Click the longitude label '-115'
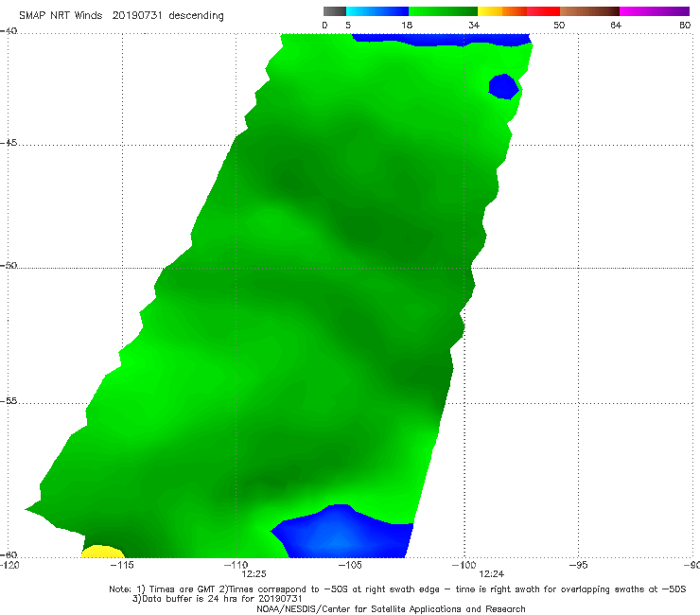 pyautogui.click(x=122, y=565)
